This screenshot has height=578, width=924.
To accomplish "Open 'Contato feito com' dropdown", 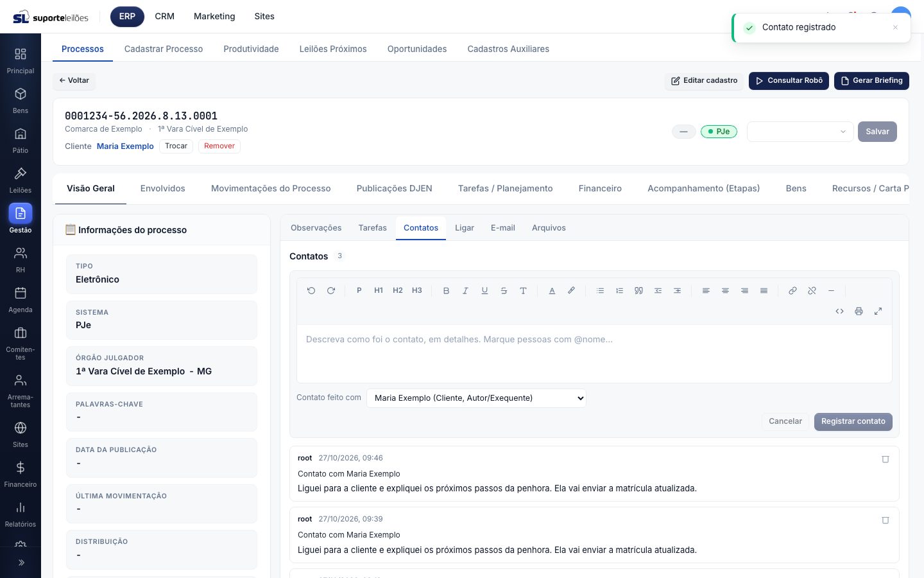I will [x=476, y=398].
